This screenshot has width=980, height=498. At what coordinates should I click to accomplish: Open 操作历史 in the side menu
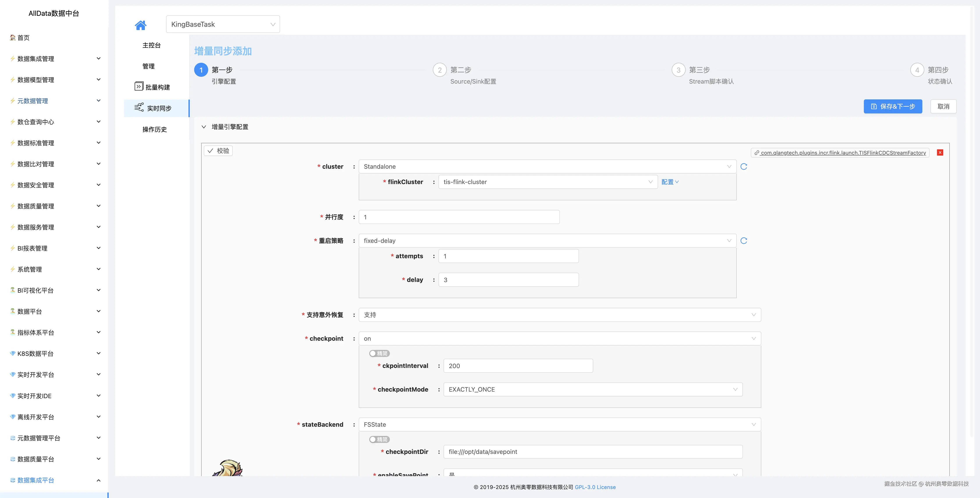point(154,129)
